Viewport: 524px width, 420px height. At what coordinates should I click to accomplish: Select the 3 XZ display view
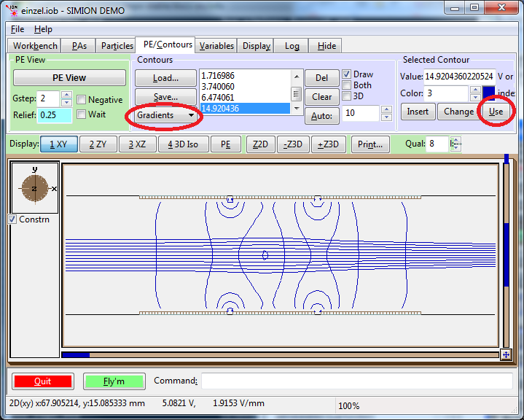[137, 144]
